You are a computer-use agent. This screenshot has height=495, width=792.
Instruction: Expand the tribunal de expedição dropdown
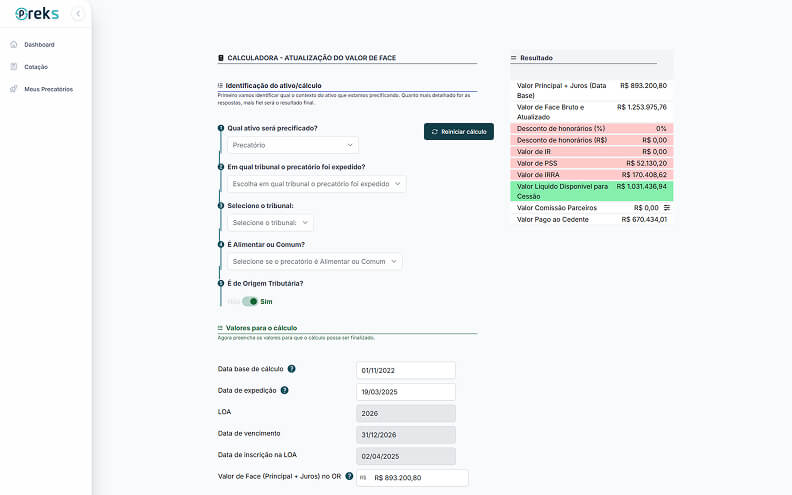316,184
